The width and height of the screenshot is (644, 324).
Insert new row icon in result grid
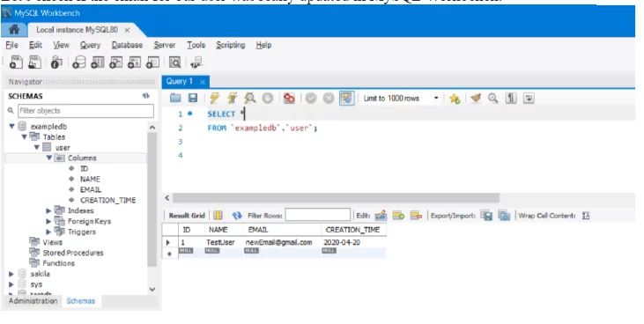398,215
